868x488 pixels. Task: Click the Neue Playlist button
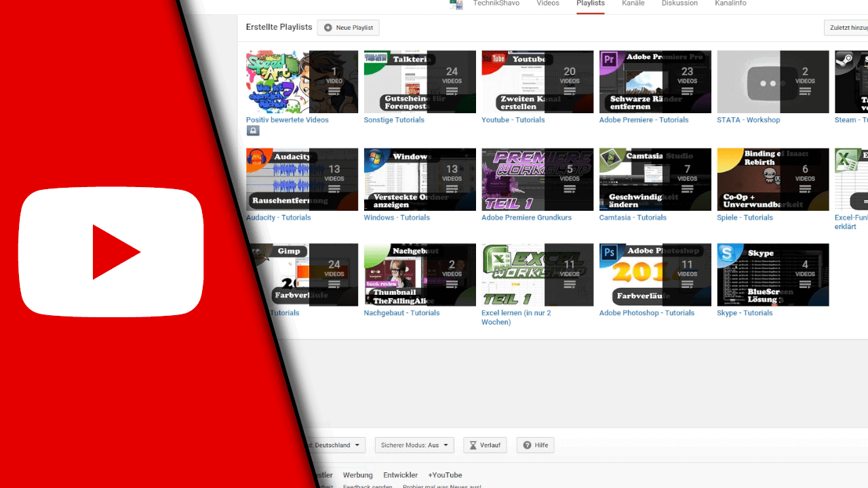coord(348,28)
